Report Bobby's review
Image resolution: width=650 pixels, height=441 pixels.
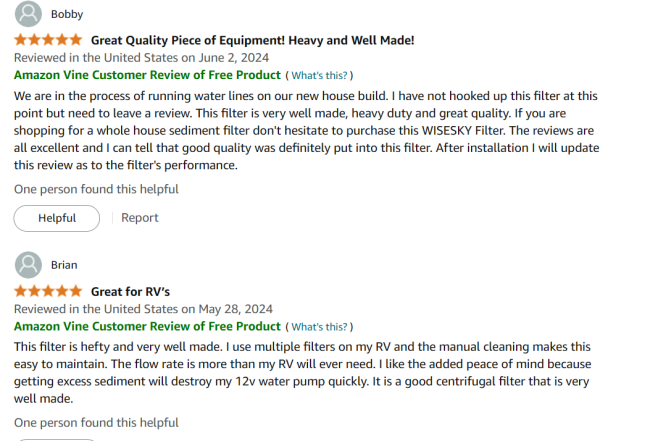[140, 218]
